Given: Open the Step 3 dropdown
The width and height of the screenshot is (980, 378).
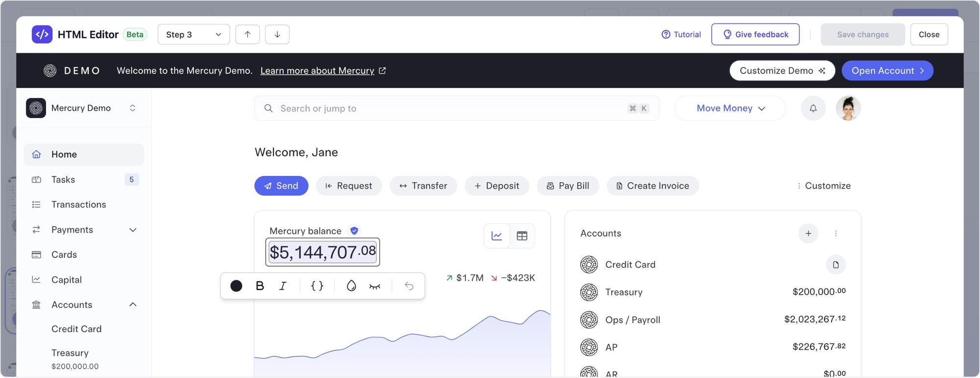Looking at the screenshot, I should [x=194, y=34].
